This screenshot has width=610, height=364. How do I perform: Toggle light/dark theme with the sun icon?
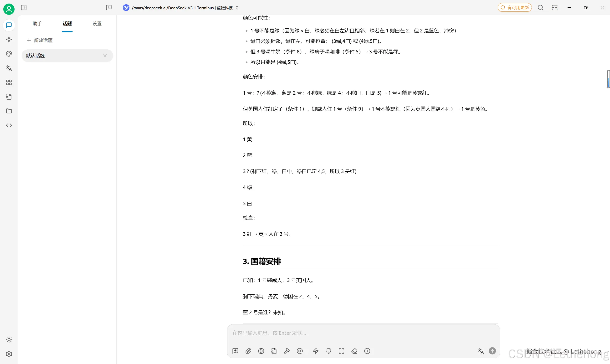(x=9, y=340)
